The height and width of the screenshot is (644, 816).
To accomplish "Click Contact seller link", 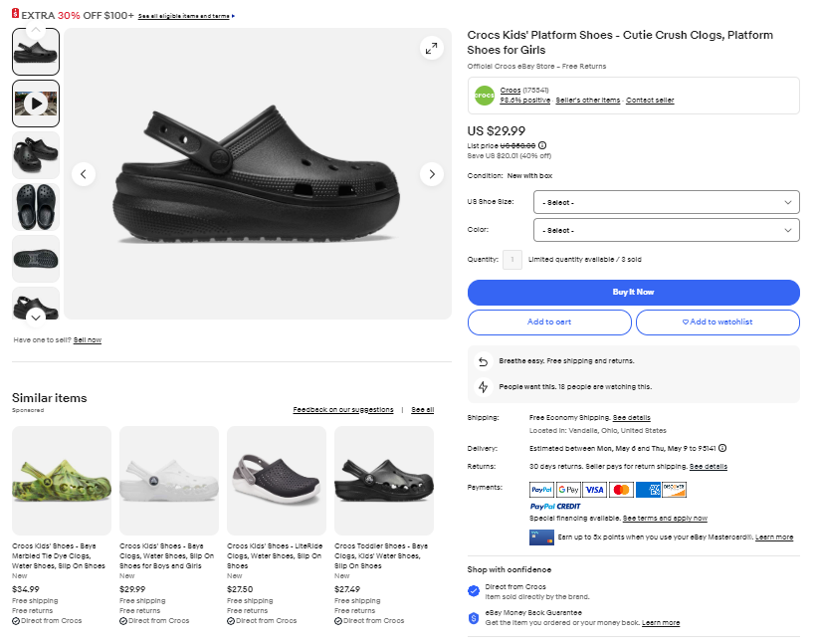I will [650, 100].
